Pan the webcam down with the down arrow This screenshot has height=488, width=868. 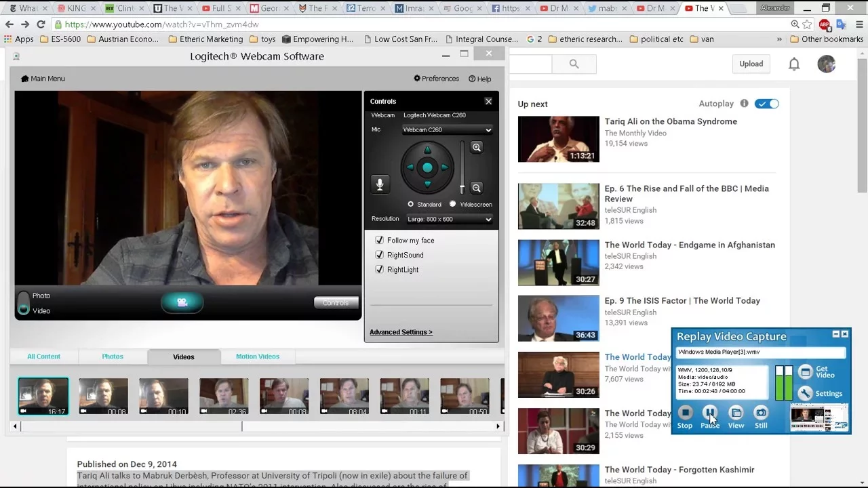(x=427, y=184)
